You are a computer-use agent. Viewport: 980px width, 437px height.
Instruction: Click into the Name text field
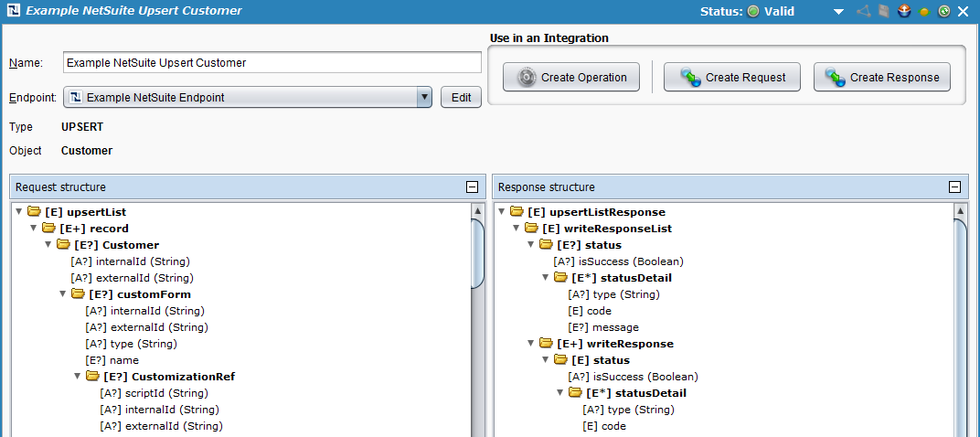272,63
